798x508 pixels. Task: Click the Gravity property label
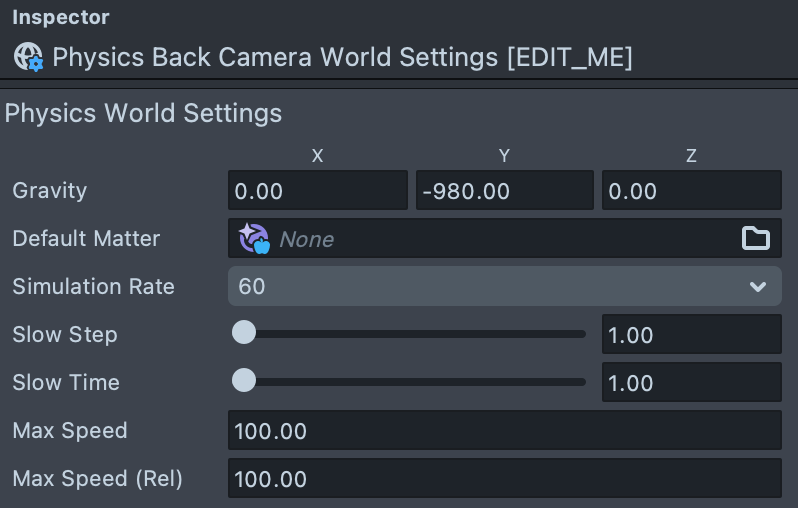(x=50, y=191)
